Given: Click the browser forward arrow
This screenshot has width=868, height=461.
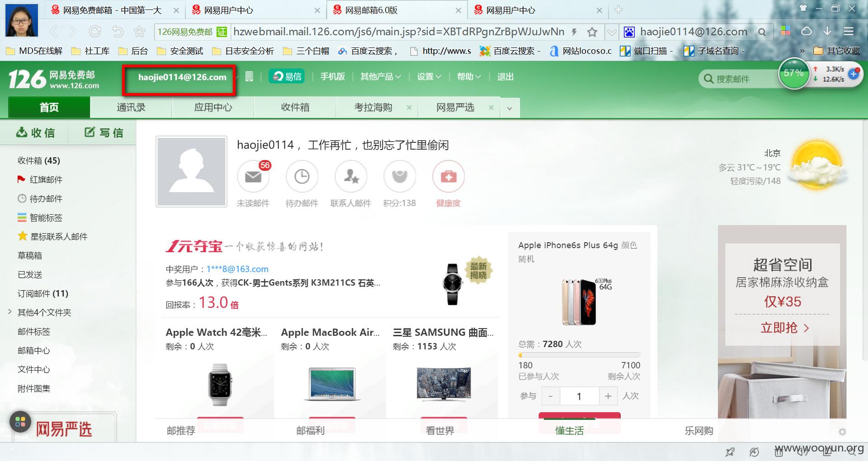Looking at the screenshot, I should coord(73,31).
